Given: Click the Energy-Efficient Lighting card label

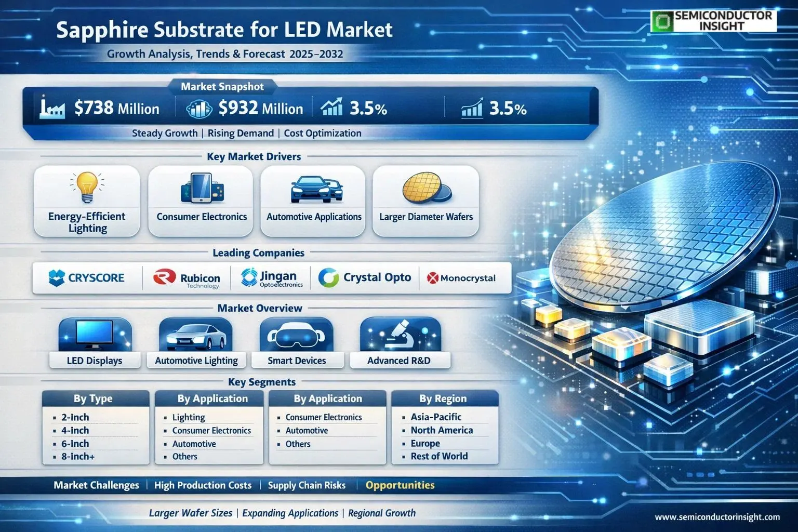Looking at the screenshot, I should coord(87,222).
